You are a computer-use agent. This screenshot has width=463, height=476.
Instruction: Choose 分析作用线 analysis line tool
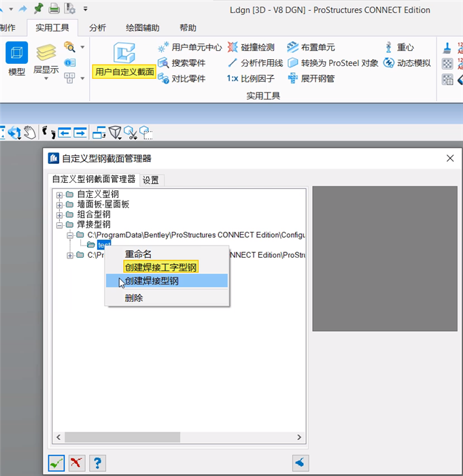click(255, 63)
